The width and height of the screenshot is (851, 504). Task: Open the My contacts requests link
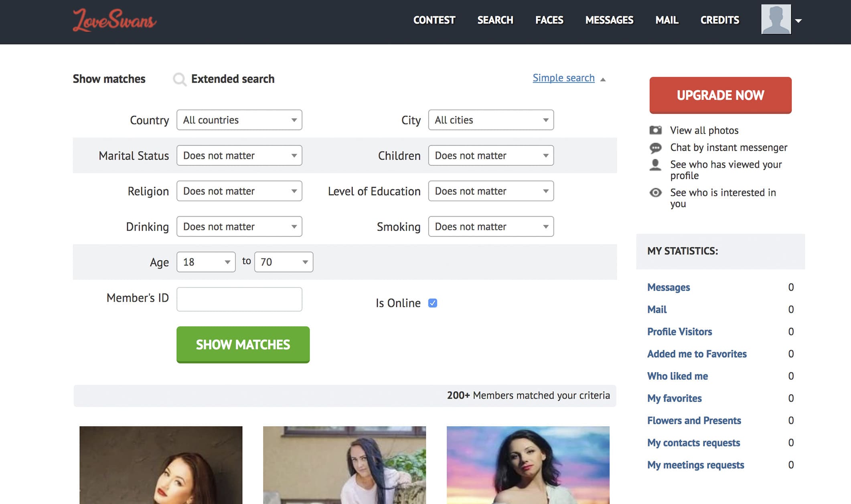point(693,443)
